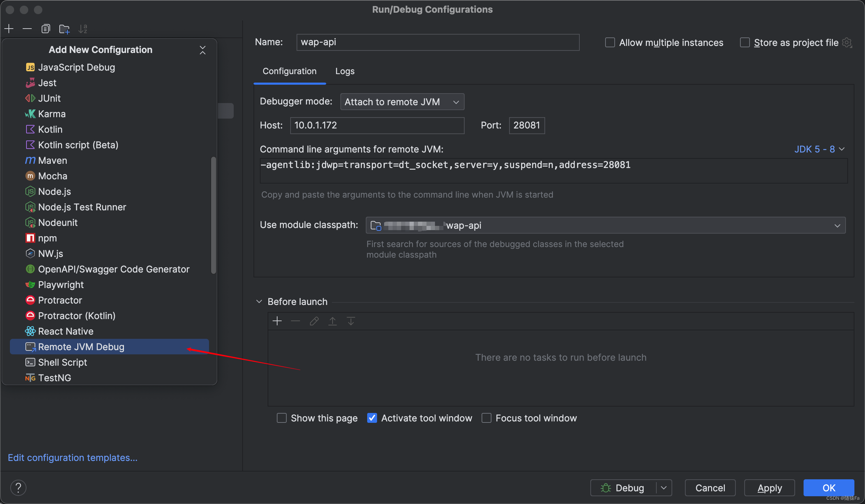Switch to the Logs tab
The height and width of the screenshot is (504, 865).
pyautogui.click(x=346, y=71)
